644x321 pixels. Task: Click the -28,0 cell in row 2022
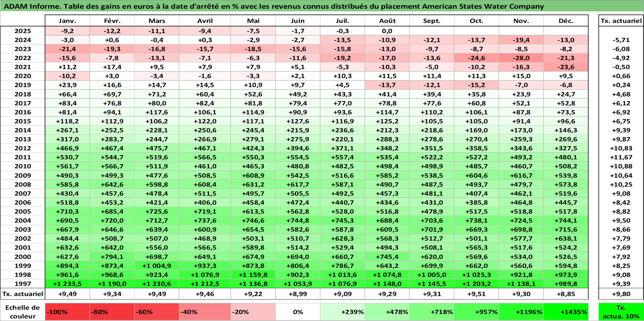point(521,58)
